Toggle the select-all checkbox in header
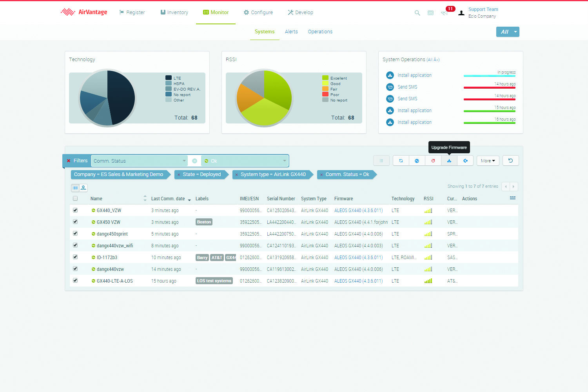 pyautogui.click(x=75, y=198)
